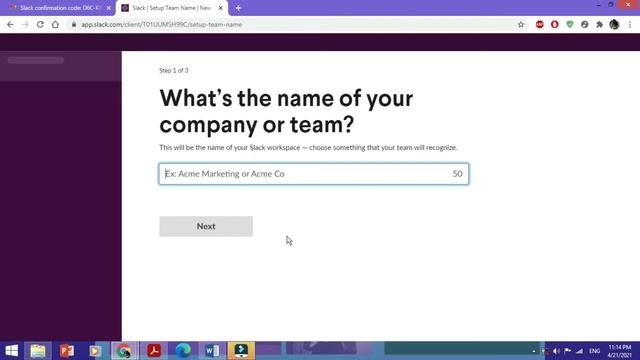Open the Windows Start menu
This screenshot has width=640, height=360.
click(11, 351)
